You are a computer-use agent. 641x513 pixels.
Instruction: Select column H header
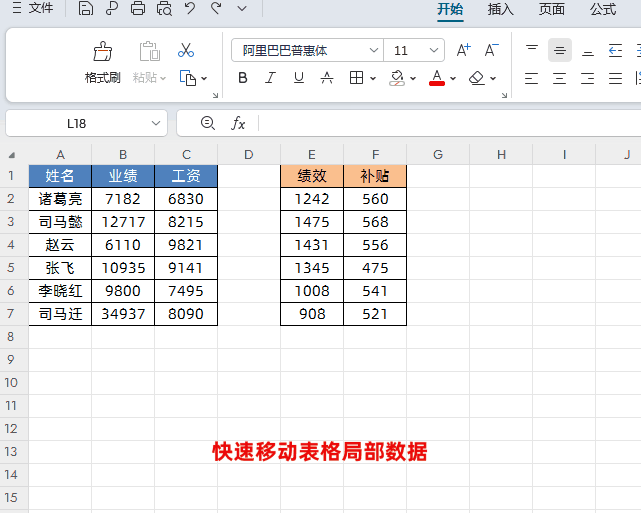pos(501,155)
